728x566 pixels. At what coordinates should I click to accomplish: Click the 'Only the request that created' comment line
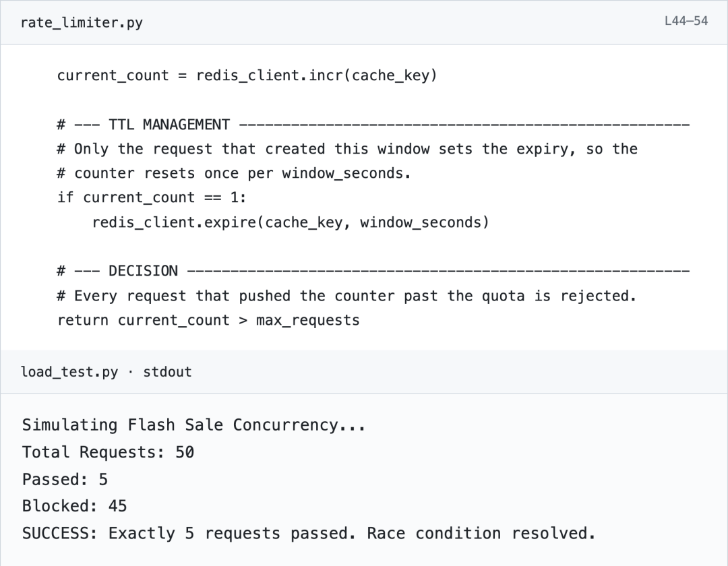[347, 150]
